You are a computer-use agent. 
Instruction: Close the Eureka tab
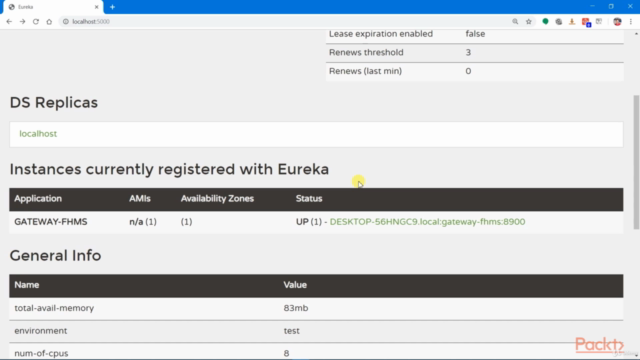[x=97, y=7]
